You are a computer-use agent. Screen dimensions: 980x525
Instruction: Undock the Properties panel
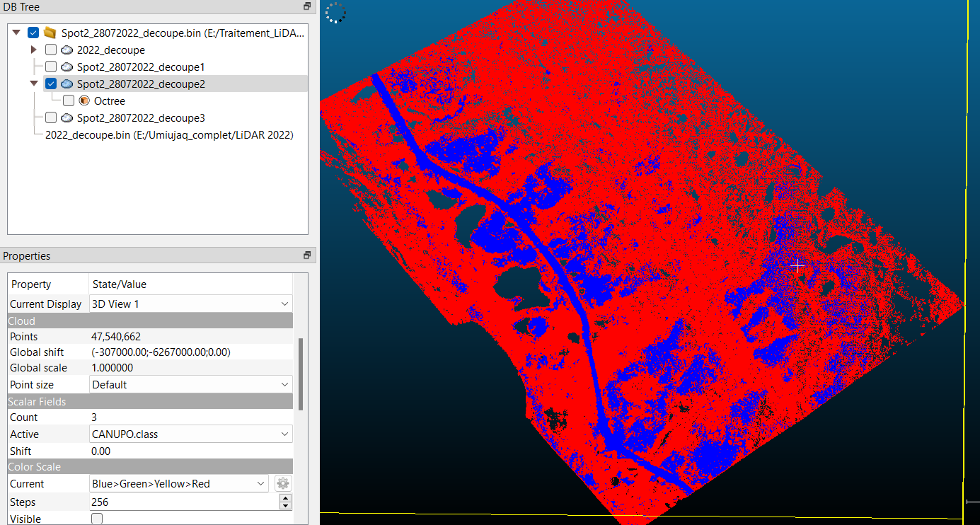[307, 255]
